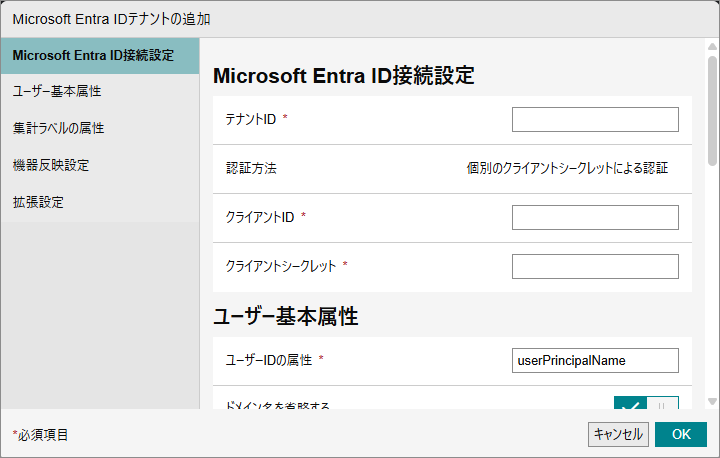Image resolution: width=720 pixels, height=458 pixels.
Task: Click the クライアントシークレット label
Action: pyautogui.click(x=281, y=266)
